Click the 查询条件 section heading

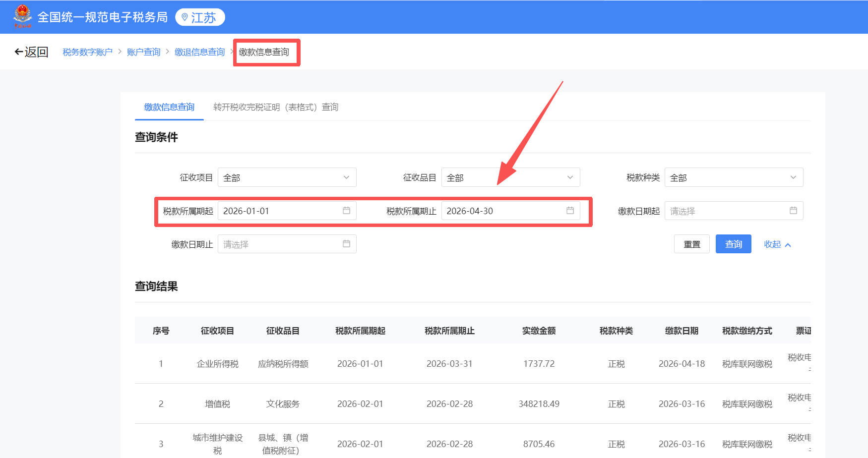(x=156, y=137)
